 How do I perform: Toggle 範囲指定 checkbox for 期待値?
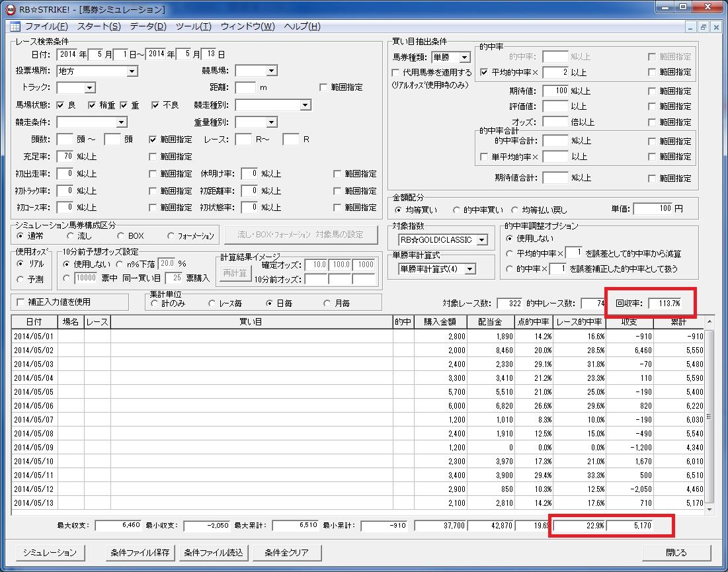(x=653, y=91)
